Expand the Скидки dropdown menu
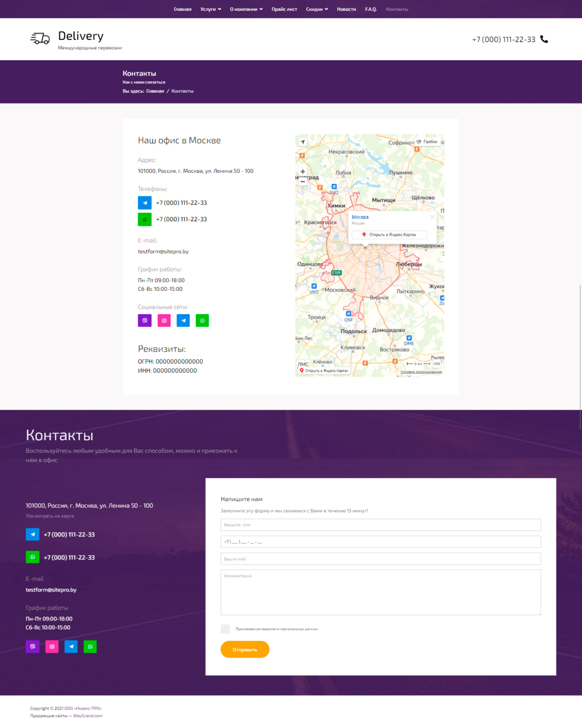Image resolution: width=582 pixels, height=728 pixels. tap(317, 9)
